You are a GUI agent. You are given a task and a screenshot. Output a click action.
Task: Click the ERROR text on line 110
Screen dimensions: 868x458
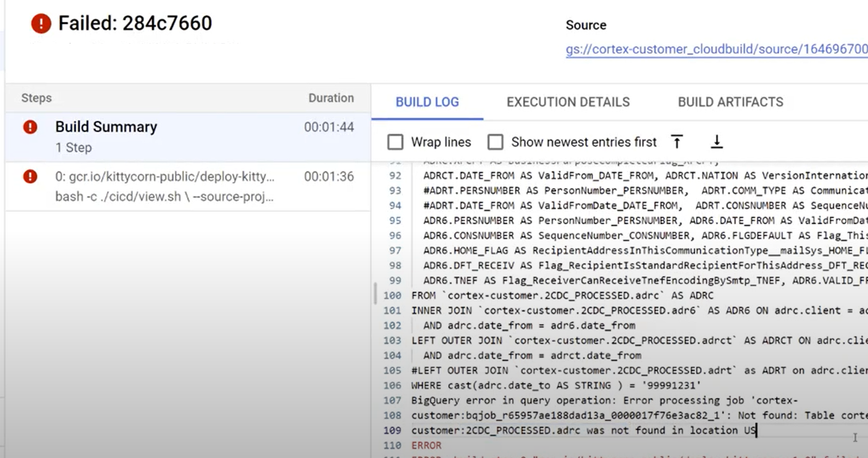coord(426,445)
